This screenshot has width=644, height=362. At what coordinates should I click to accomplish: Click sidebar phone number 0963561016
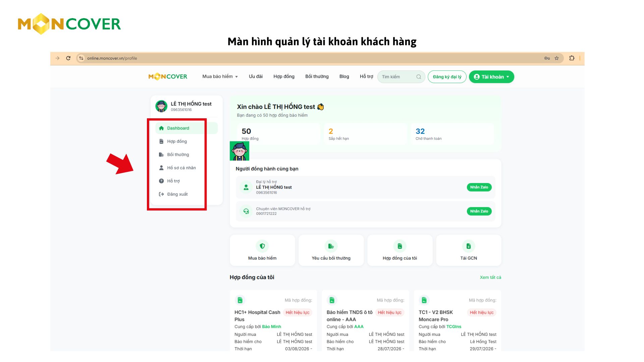coord(181,110)
